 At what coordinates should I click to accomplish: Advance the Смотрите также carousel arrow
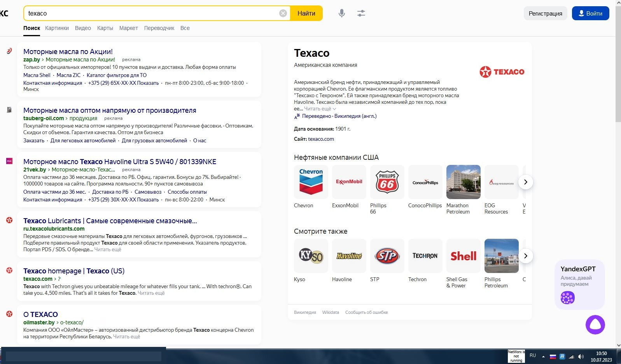click(x=526, y=256)
